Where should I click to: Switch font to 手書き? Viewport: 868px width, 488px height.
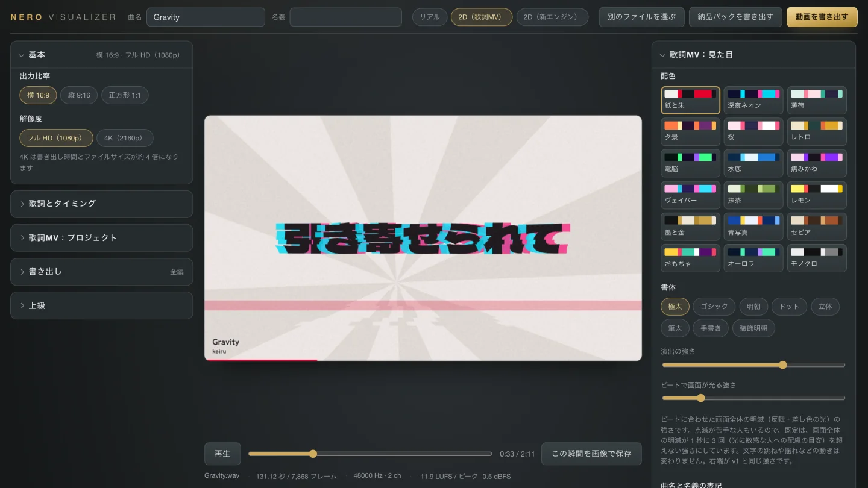click(711, 328)
